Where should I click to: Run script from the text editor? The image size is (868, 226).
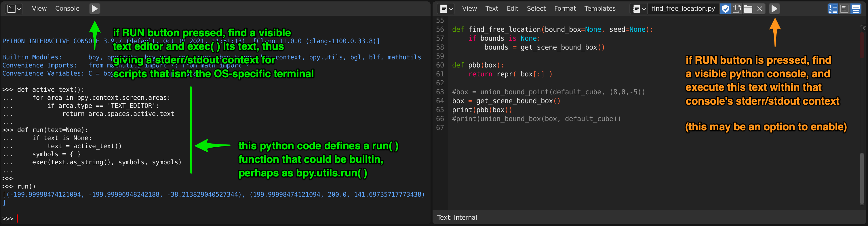coord(774,8)
